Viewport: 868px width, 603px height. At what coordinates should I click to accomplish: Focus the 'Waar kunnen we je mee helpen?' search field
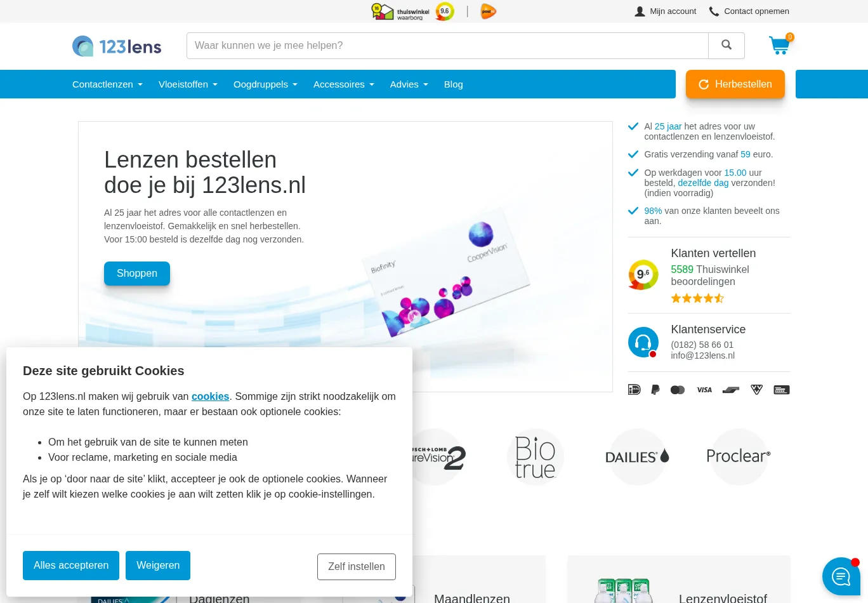(447, 46)
